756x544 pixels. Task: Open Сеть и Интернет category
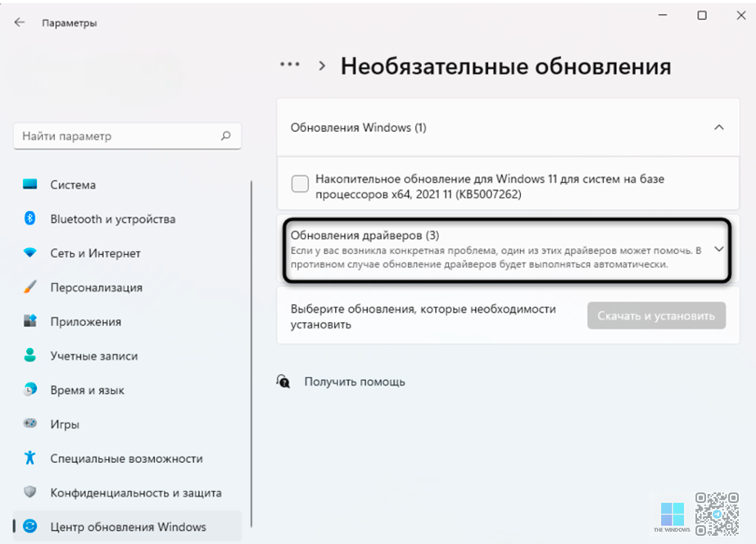click(x=127, y=253)
